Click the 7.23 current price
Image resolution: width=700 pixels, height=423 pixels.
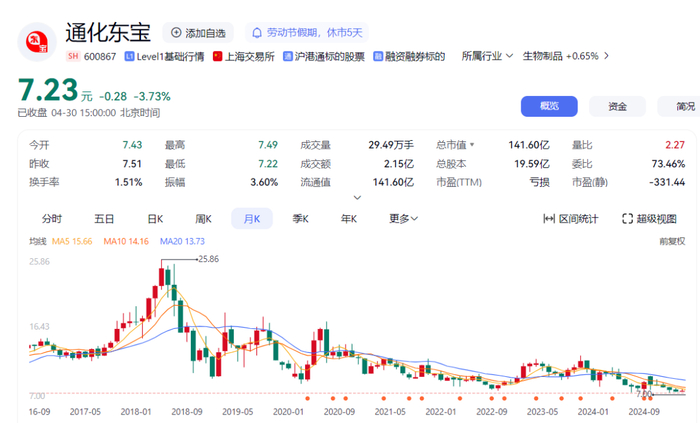[x=48, y=90]
